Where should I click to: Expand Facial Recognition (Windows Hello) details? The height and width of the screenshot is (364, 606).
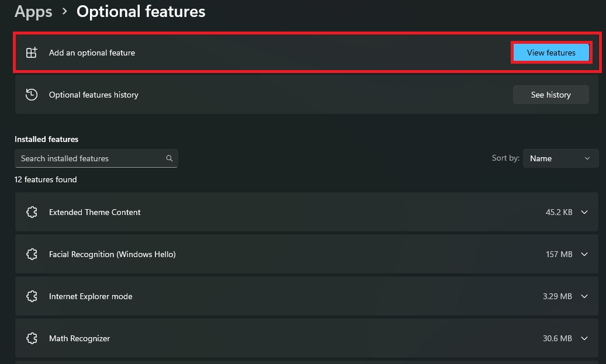[584, 255]
